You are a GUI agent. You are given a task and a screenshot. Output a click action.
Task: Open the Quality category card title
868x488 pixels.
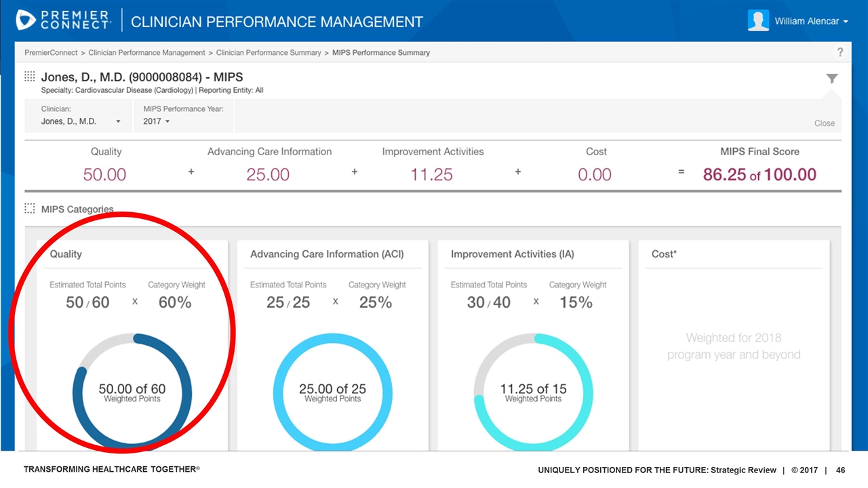click(x=66, y=254)
